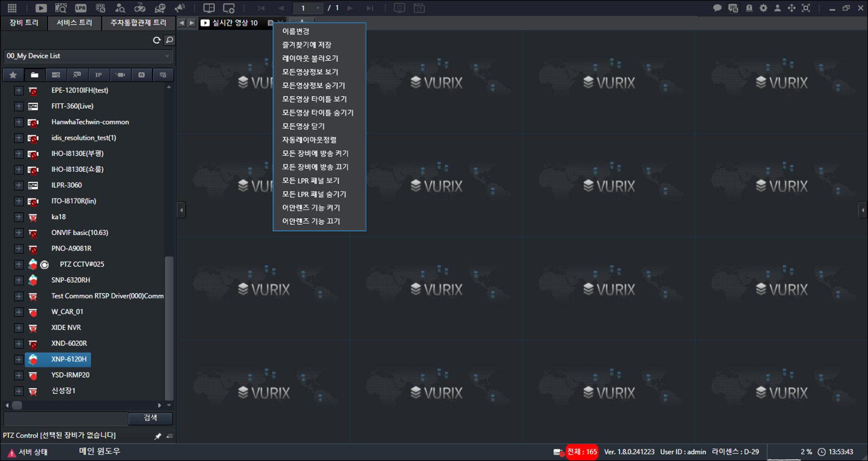
Task: Click the add monitor toolbar icon
Action: [229, 8]
